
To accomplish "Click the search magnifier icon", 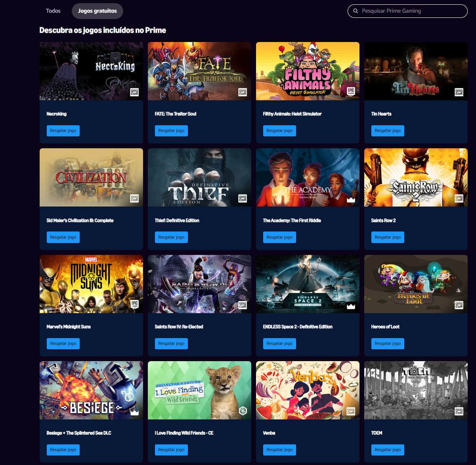I will click(x=356, y=11).
